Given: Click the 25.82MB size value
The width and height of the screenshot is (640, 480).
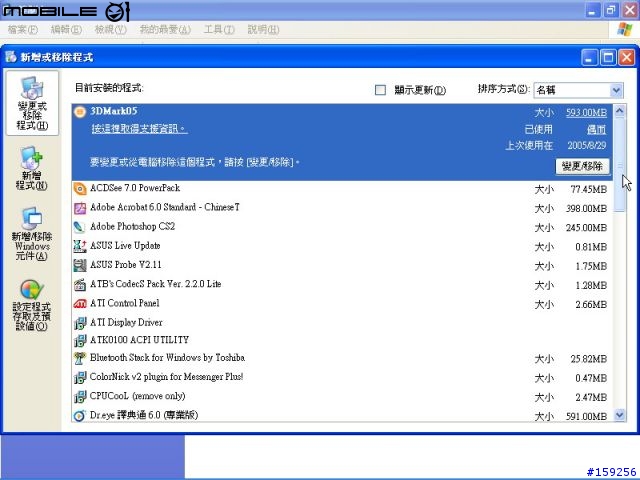Looking at the screenshot, I should [x=589, y=359].
